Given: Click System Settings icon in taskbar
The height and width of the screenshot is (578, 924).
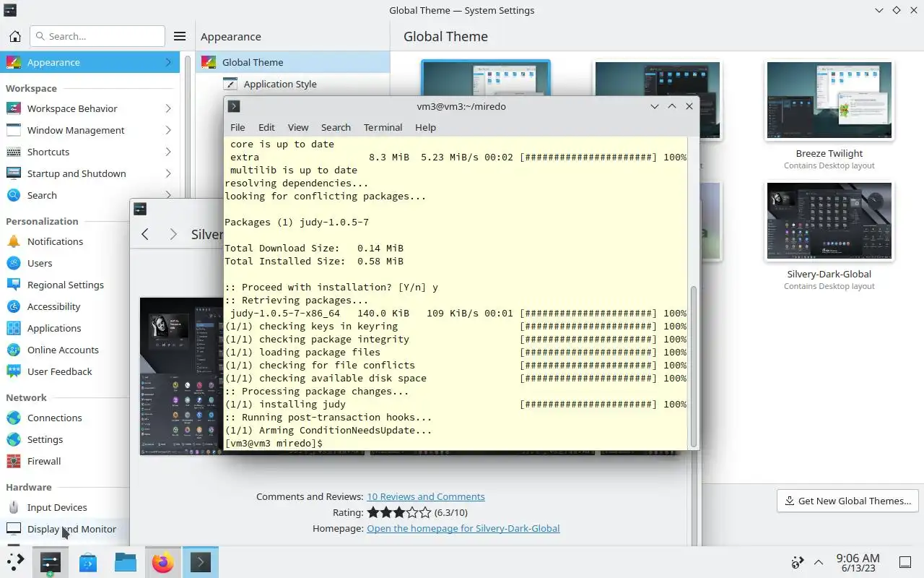Looking at the screenshot, I should 50,562.
